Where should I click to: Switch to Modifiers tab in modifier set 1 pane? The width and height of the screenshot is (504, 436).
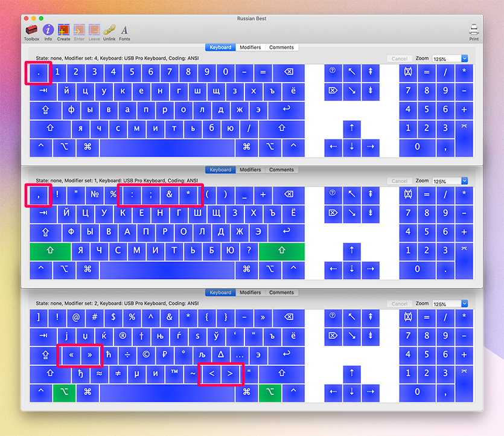pos(250,170)
